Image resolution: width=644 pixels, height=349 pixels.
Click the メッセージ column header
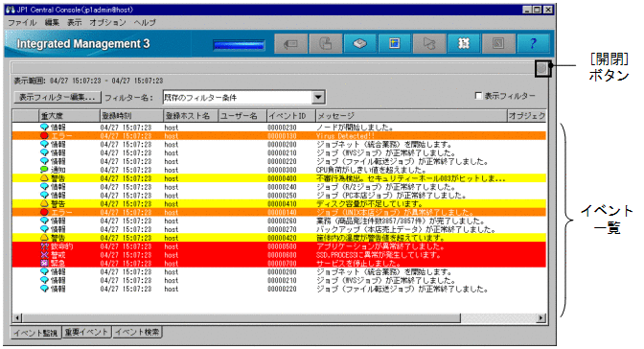(411, 116)
